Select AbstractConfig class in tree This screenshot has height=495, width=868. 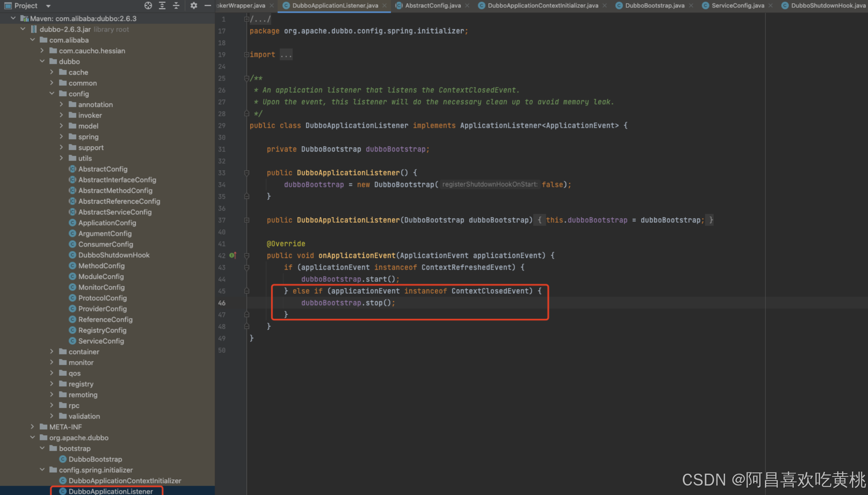[x=103, y=169]
